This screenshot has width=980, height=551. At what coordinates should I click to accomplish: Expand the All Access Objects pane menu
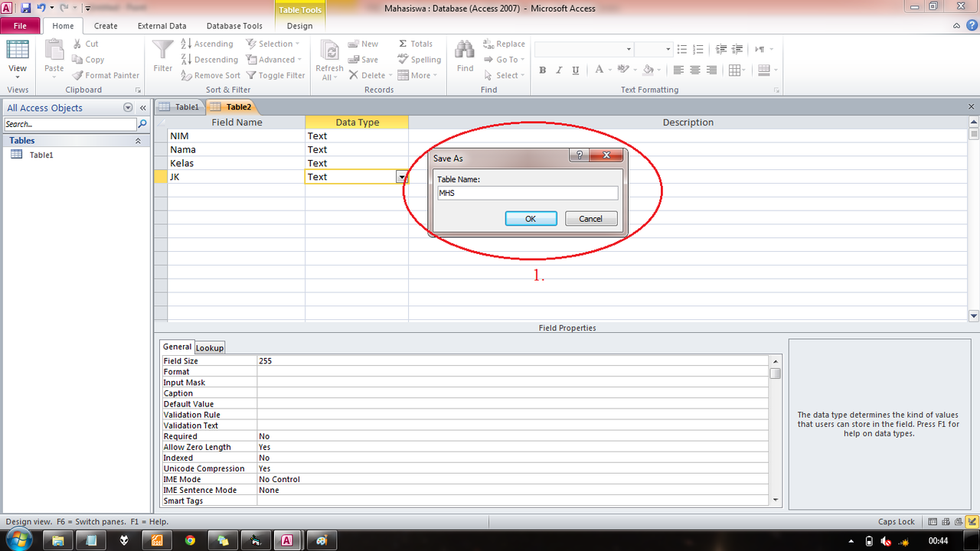click(x=128, y=108)
